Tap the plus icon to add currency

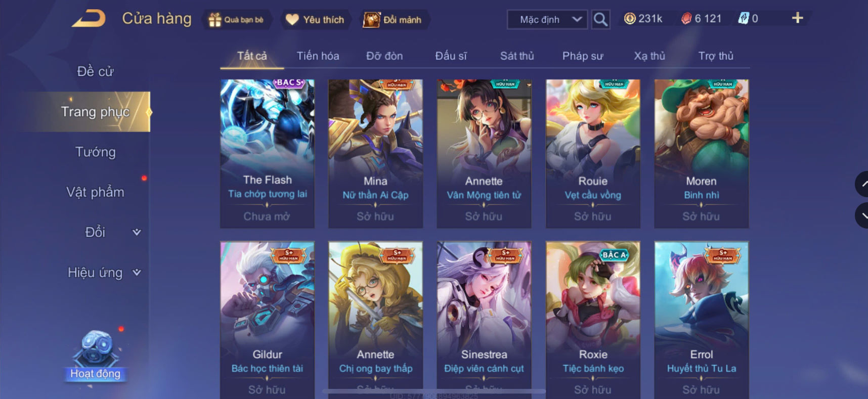(x=797, y=18)
